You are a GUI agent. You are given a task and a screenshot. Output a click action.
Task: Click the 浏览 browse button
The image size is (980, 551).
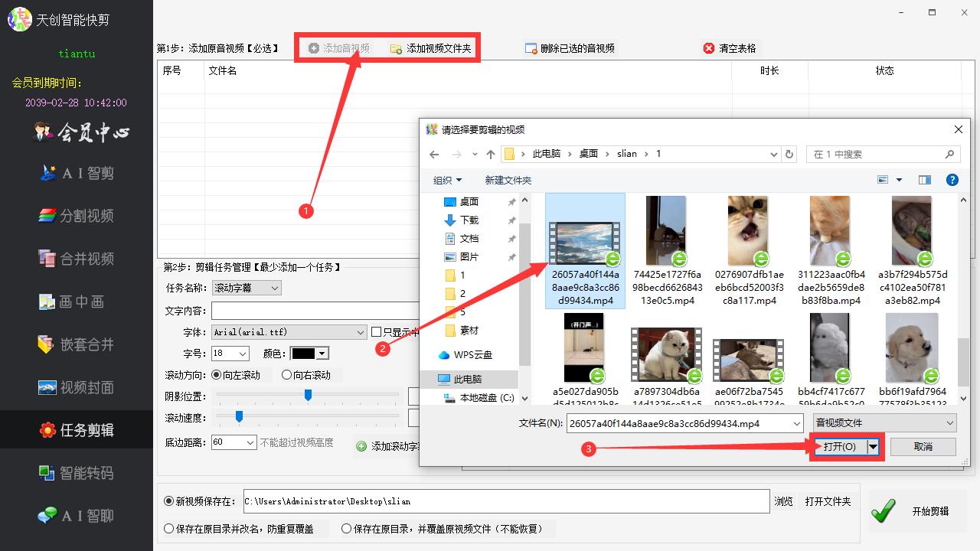pos(783,501)
